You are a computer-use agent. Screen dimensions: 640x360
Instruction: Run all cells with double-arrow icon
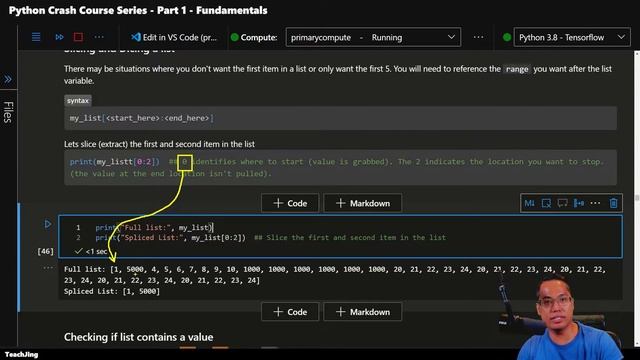[x=59, y=37]
